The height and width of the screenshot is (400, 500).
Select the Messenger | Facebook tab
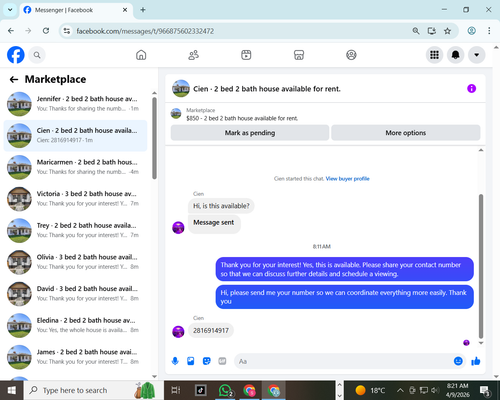(76, 10)
